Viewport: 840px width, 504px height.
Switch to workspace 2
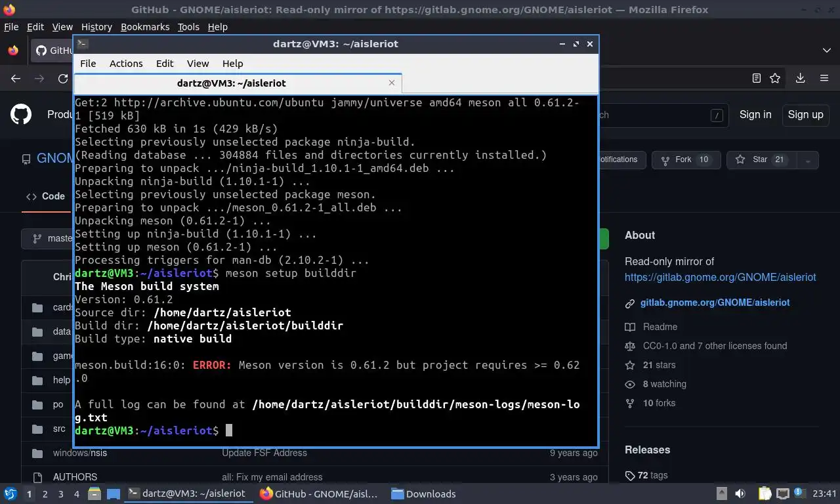click(45, 493)
